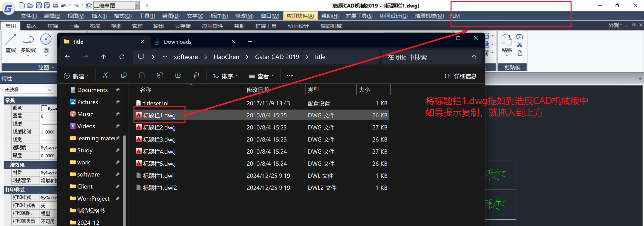Click Explorer copy icon
The image size is (644, 226).
[x=124, y=75]
